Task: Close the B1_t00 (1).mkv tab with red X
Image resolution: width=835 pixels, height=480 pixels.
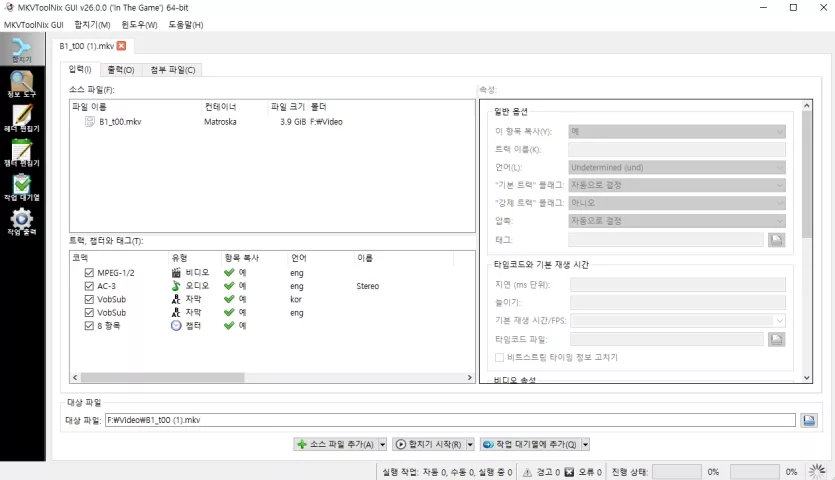Action: (x=121, y=46)
